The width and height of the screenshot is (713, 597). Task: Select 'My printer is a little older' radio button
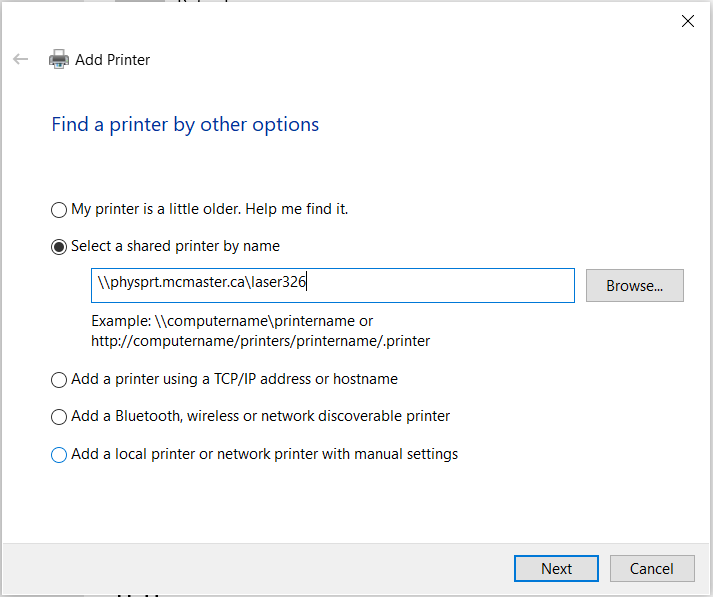pos(59,210)
